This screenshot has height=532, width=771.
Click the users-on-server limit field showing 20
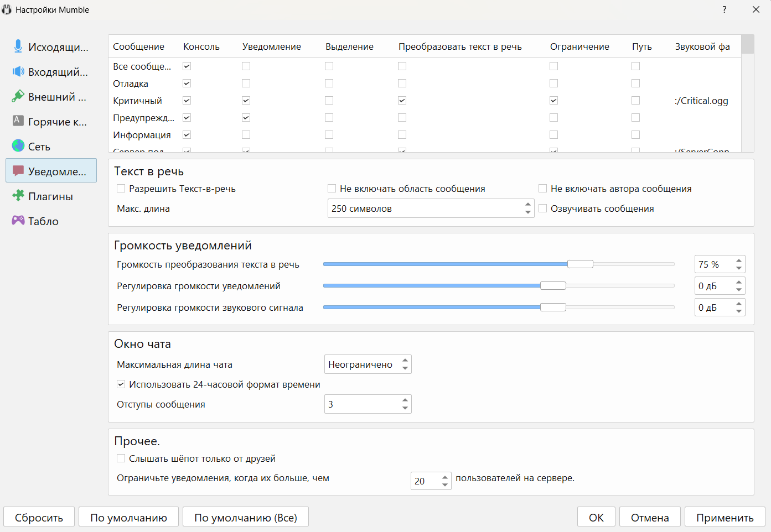425,481
